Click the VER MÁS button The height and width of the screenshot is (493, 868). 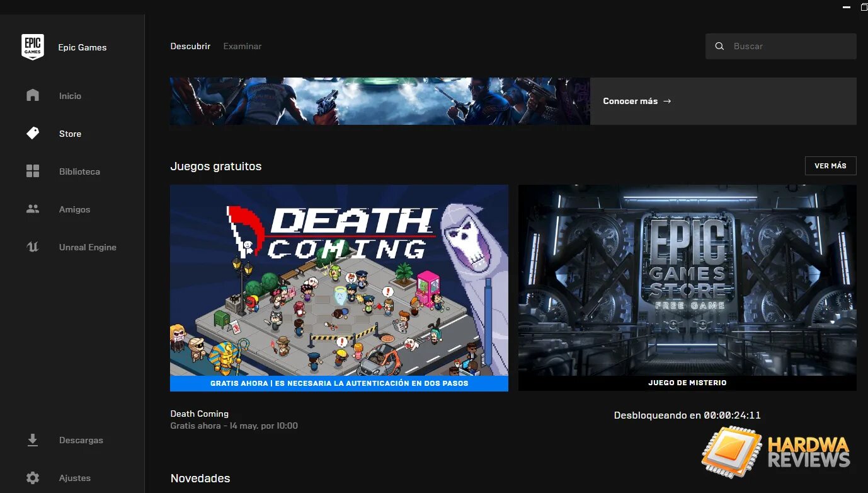click(x=830, y=166)
